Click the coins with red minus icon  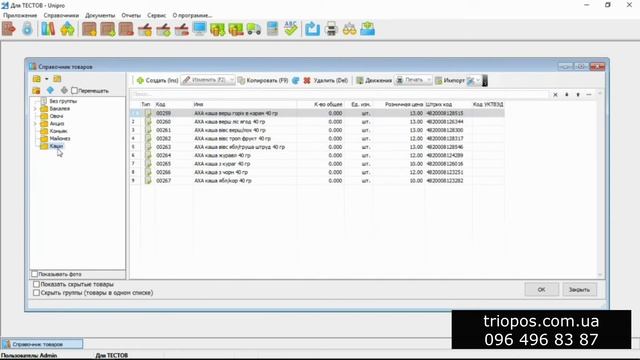pos(236,29)
